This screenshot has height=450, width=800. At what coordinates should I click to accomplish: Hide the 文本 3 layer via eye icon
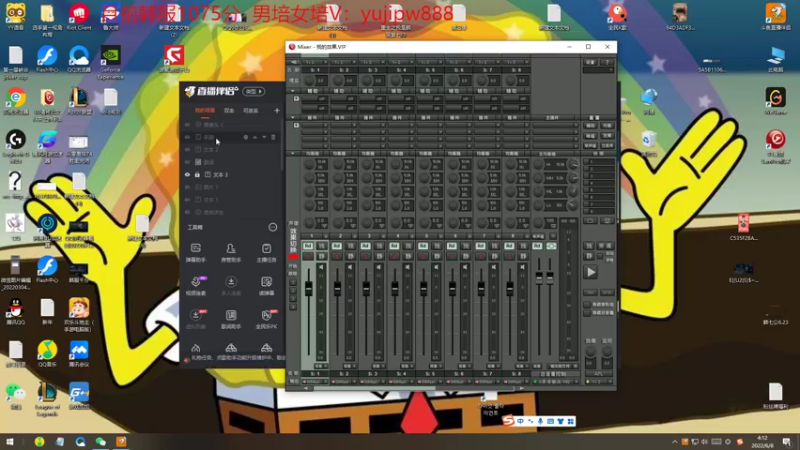pos(187,174)
